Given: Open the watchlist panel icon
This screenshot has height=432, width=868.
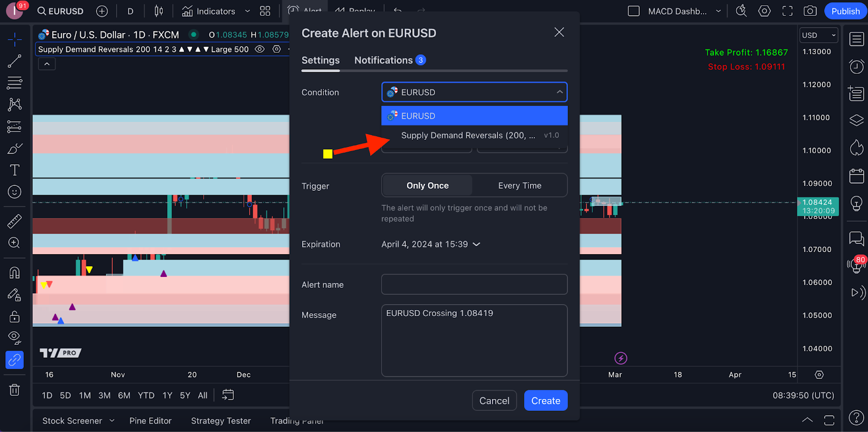Looking at the screenshot, I should (857, 39).
